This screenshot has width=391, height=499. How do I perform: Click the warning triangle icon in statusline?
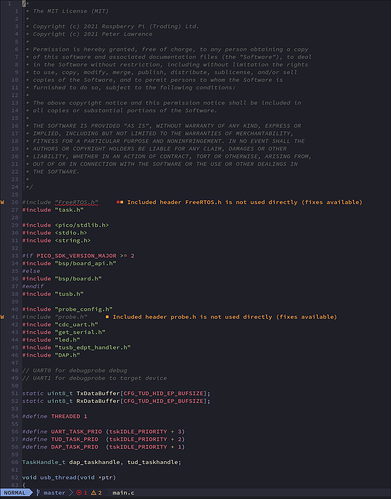click(93, 493)
